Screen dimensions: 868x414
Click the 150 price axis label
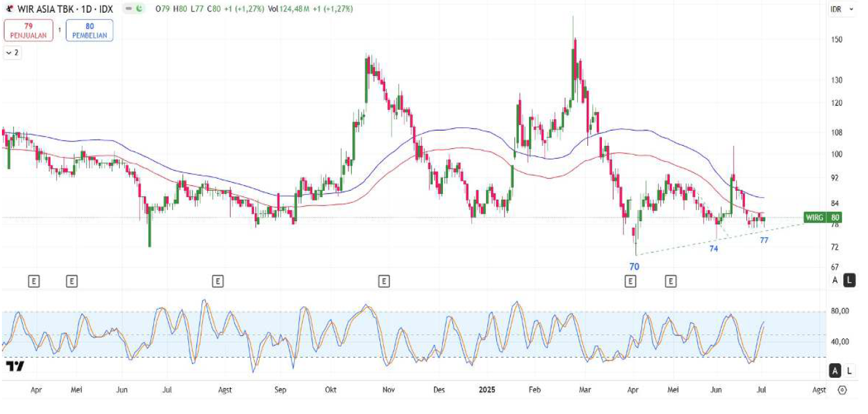(x=836, y=39)
